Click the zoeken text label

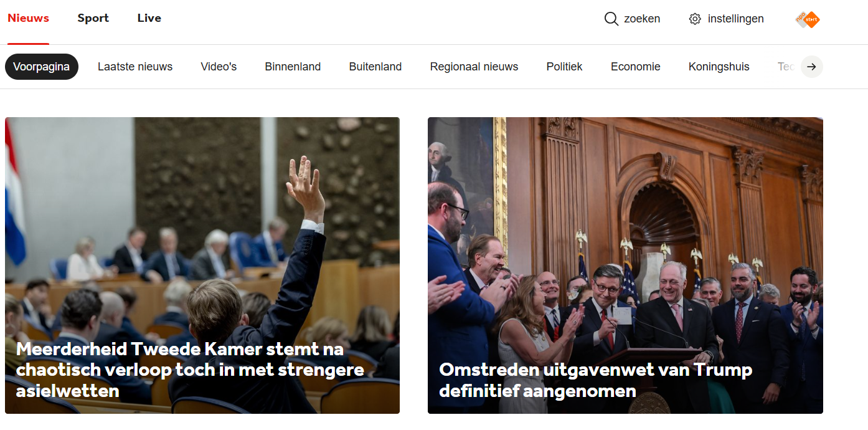click(642, 19)
